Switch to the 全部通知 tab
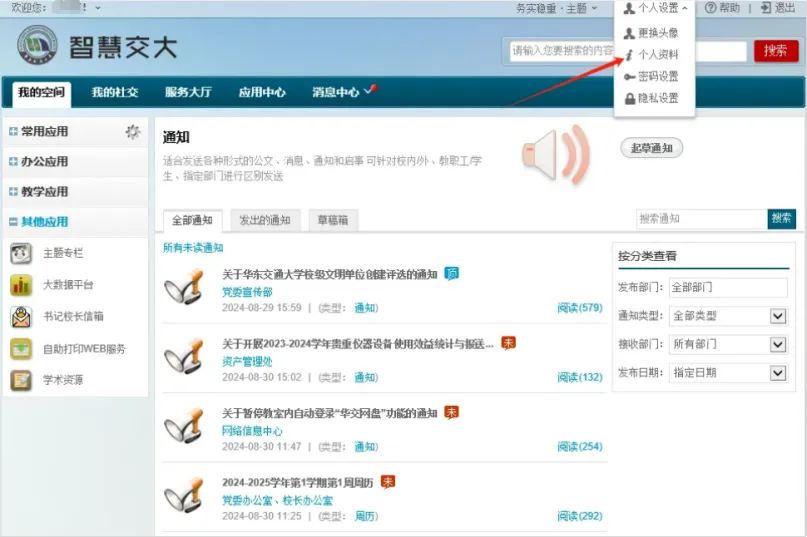 192,220
